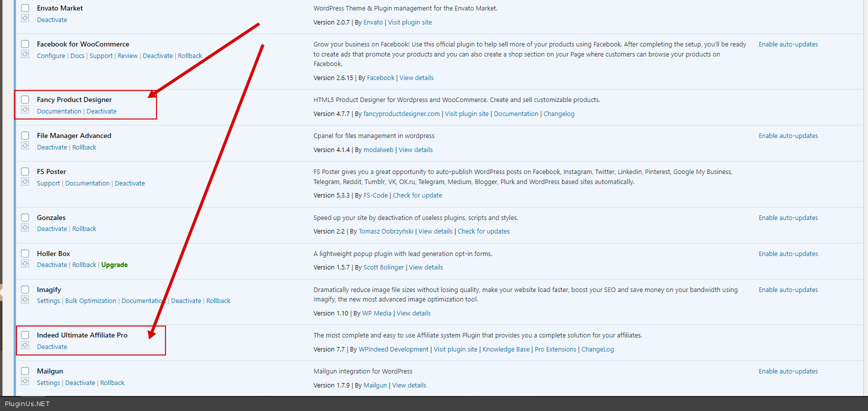This screenshot has width=868, height=411.
Task: Click the green Upgrade link for Holler Box
Action: click(x=114, y=265)
